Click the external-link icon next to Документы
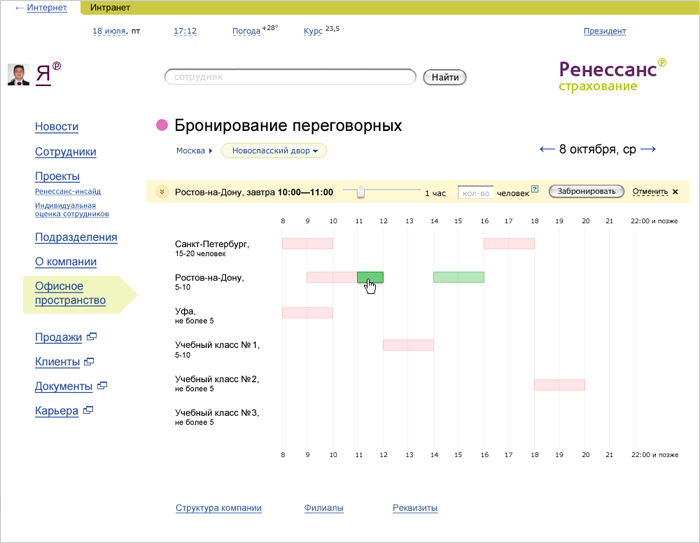The height and width of the screenshot is (543, 700). (x=102, y=385)
